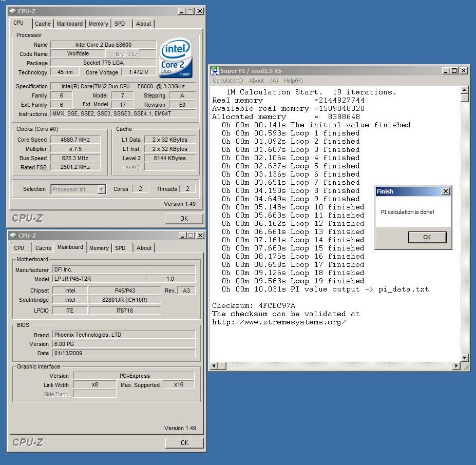Click Specification field 'E8600 @ 3.33GHz'
The image size is (476, 465).
(x=123, y=86)
